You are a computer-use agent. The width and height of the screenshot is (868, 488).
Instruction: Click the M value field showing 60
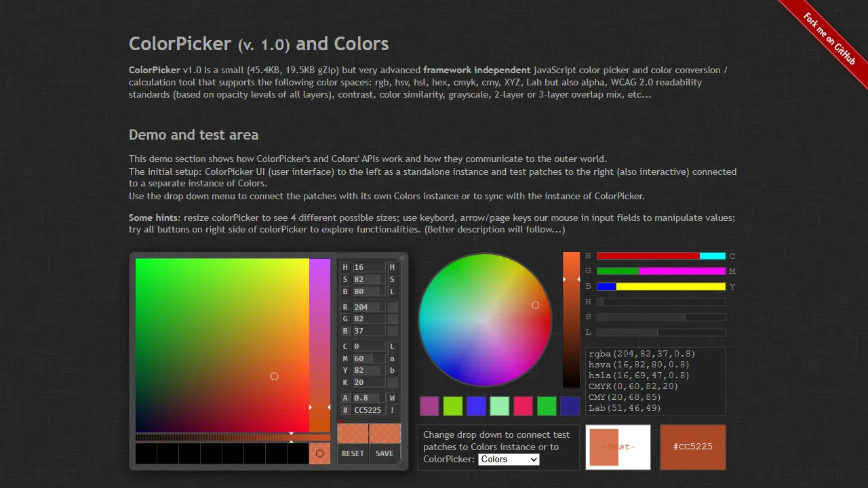(369, 359)
